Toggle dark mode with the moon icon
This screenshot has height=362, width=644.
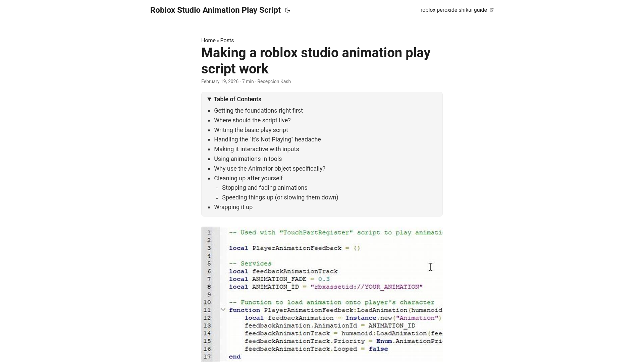[287, 10]
